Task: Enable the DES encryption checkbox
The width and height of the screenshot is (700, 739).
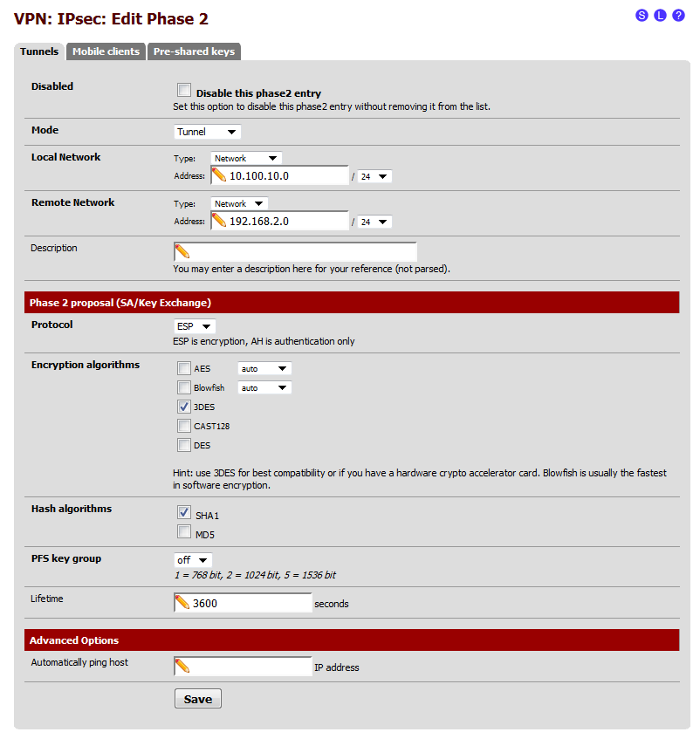Action: (x=184, y=445)
